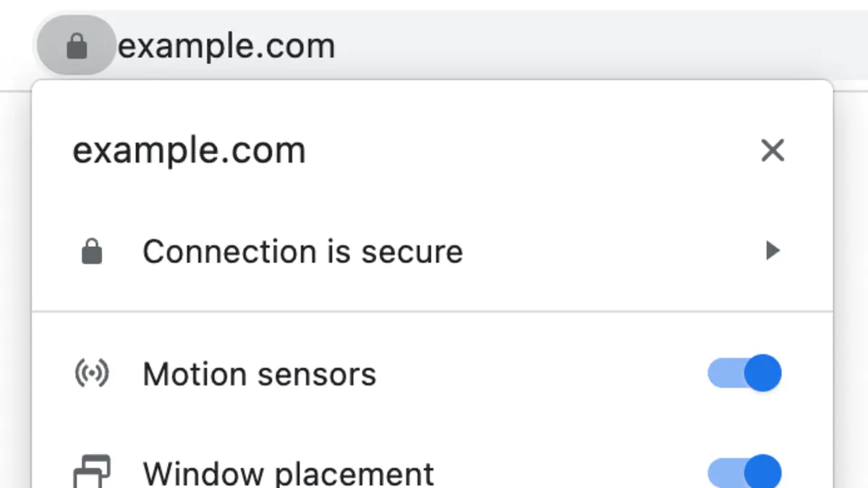The height and width of the screenshot is (488, 868).
Task: Open the Connection is secure entry
Action: pyautogui.click(x=302, y=252)
